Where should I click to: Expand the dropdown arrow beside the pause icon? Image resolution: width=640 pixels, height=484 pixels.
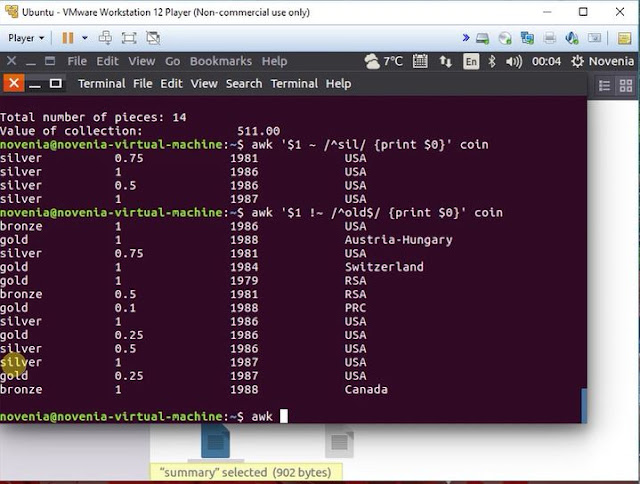coord(84,38)
